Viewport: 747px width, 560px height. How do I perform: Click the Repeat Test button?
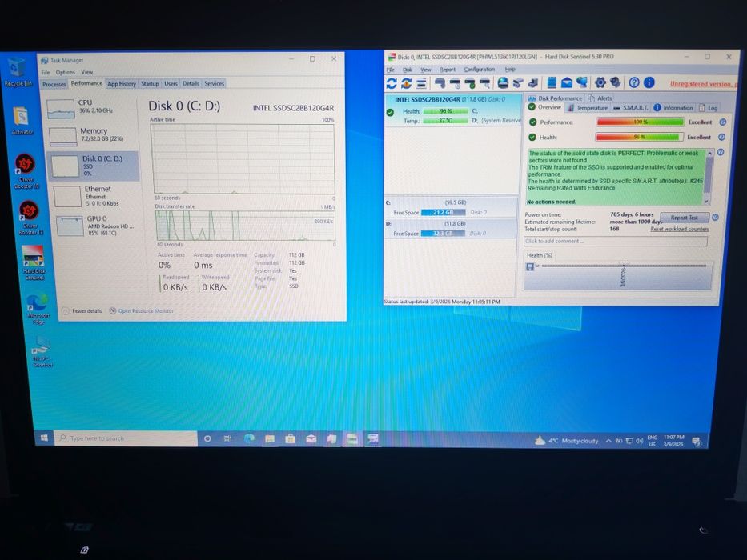[x=684, y=218]
